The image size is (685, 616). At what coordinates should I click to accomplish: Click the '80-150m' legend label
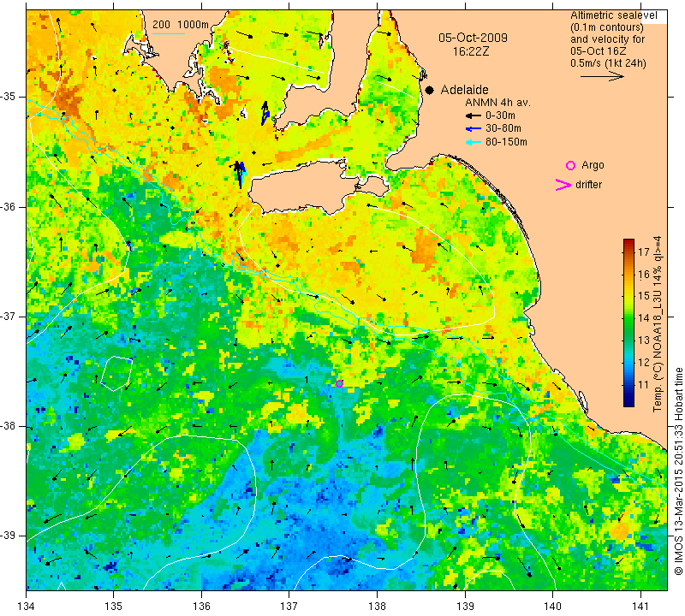click(506, 142)
